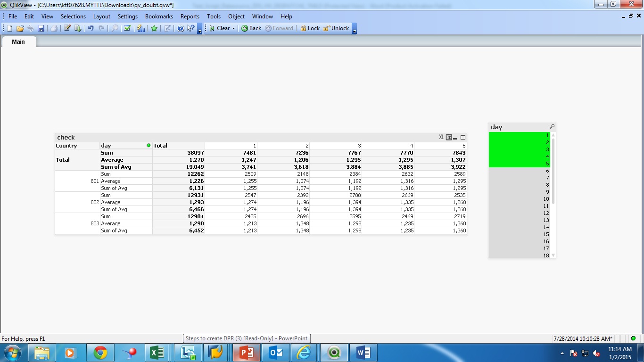Open the File menu

pyautogui.click(x=13, y=16)
